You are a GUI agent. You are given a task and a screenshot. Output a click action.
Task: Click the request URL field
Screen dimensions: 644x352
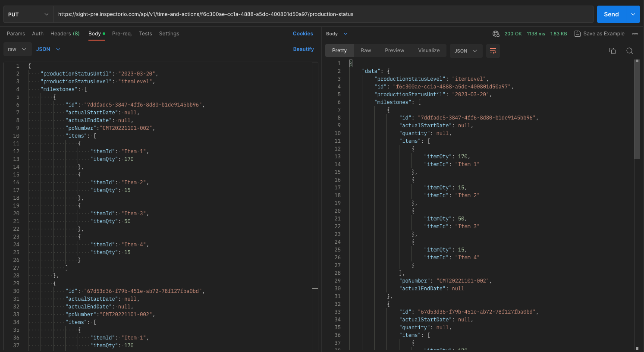(323, 14)
